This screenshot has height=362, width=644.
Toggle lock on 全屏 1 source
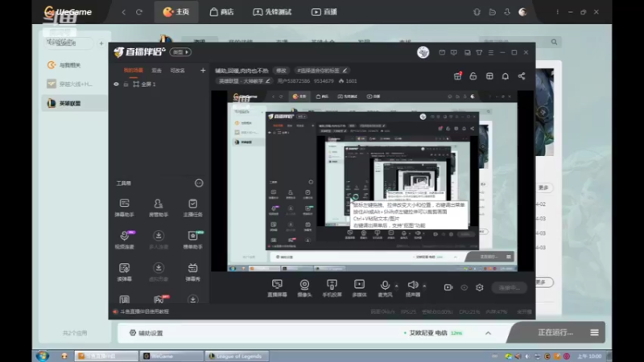click(x=126, y=84)
